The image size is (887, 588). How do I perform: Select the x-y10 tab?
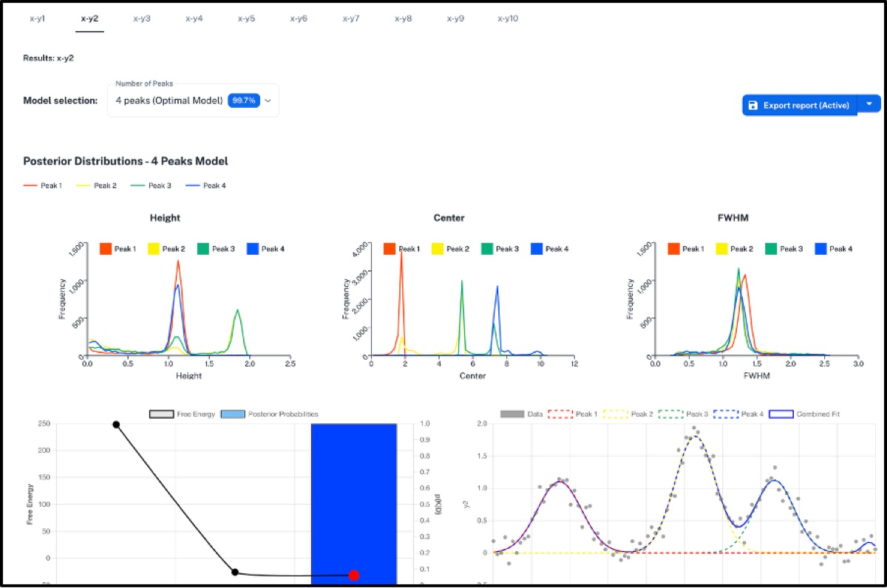click(x=507, y=18)
